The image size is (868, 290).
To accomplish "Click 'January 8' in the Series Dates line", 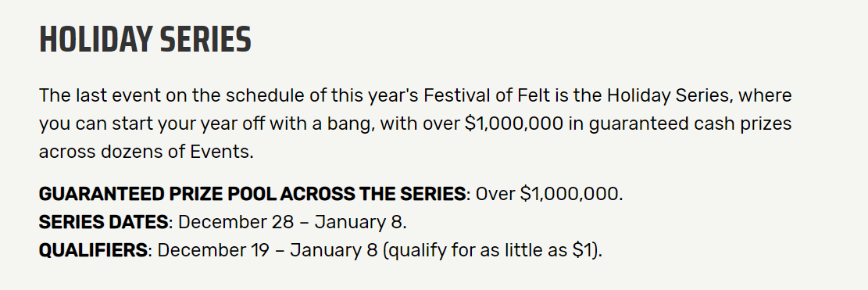I will (361, 223).
